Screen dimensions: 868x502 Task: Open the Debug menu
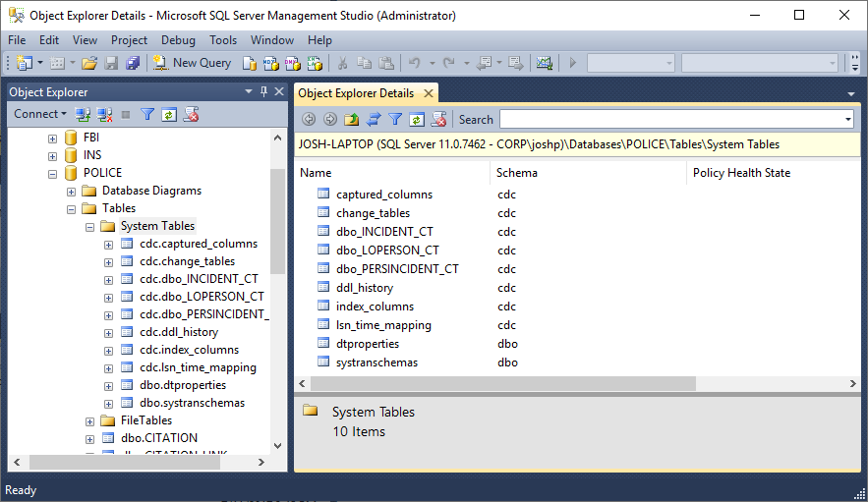click(x=178, y=40)
